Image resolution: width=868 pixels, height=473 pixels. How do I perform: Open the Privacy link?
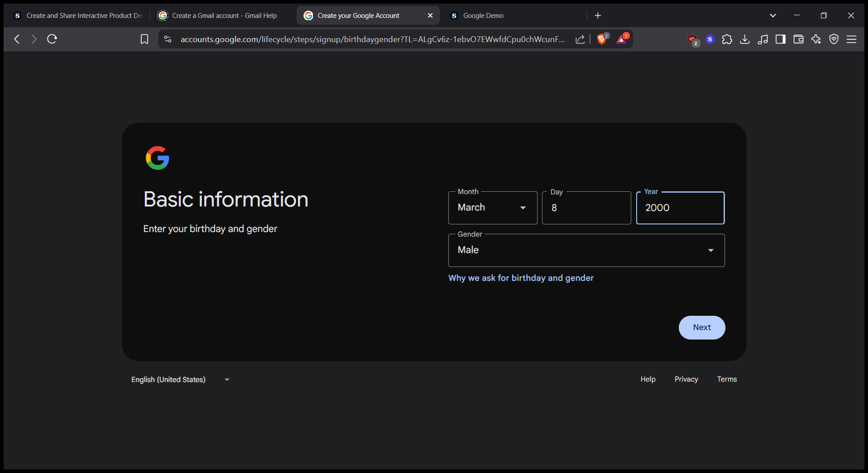686,379
